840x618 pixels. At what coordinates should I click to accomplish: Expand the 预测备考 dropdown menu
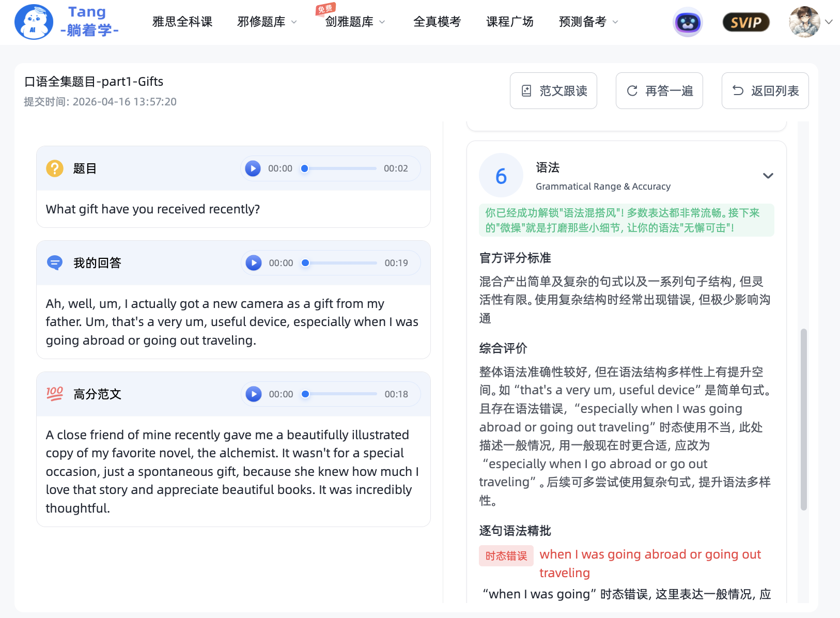pos(588,22)
